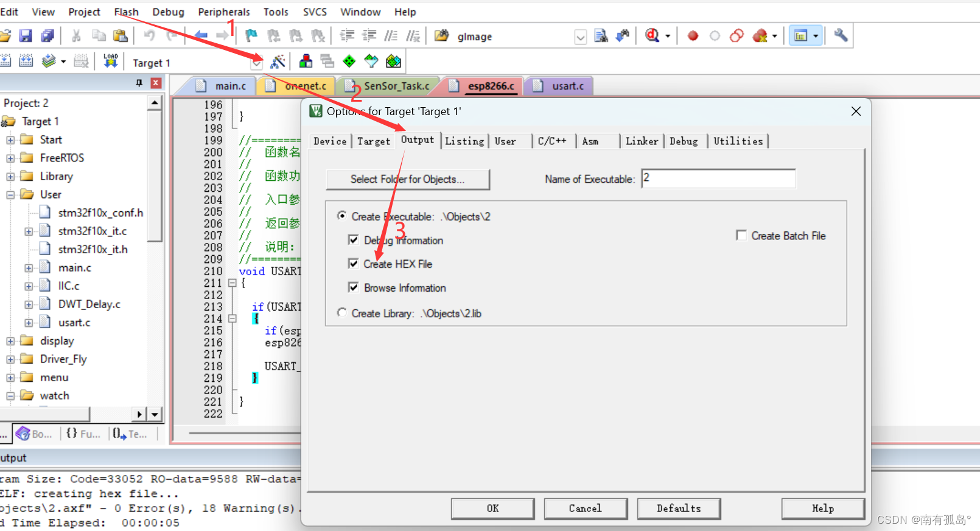The height and width of the screenshot is (531, 980).
Task: Click the Name of Executable input field
Action: pos(718,178)
